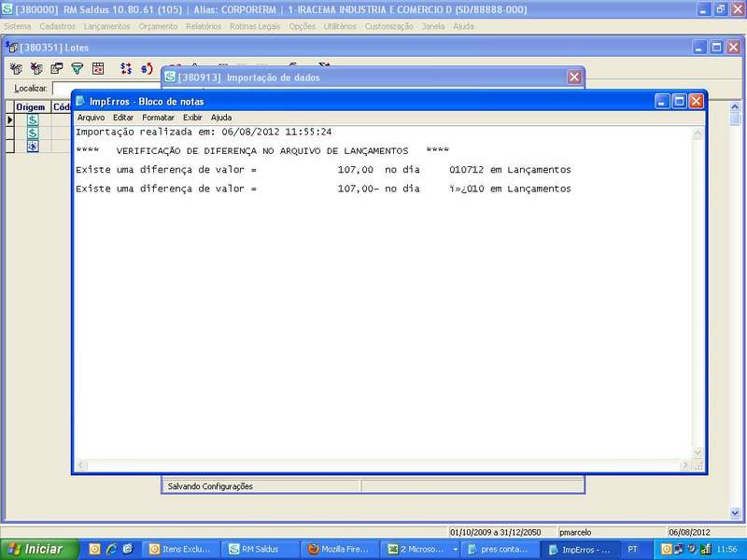This screenshot has width=747, height=560.
Task: Close the Importação de dados dialog
Action: (x=574, y=77)
